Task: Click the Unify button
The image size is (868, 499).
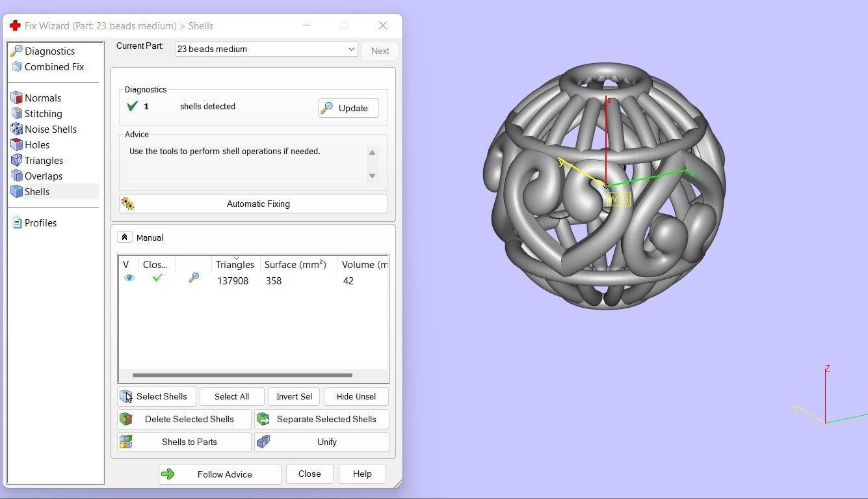Action: point(322,442)
